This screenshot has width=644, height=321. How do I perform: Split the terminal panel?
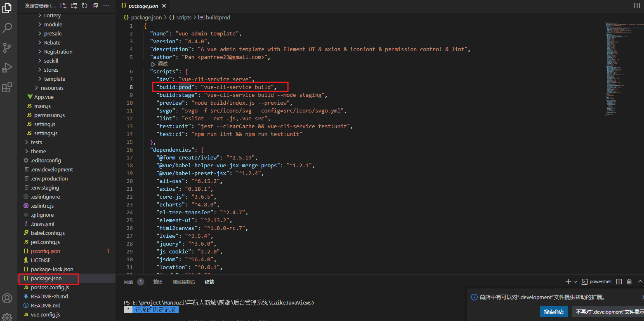pos(619,282)
